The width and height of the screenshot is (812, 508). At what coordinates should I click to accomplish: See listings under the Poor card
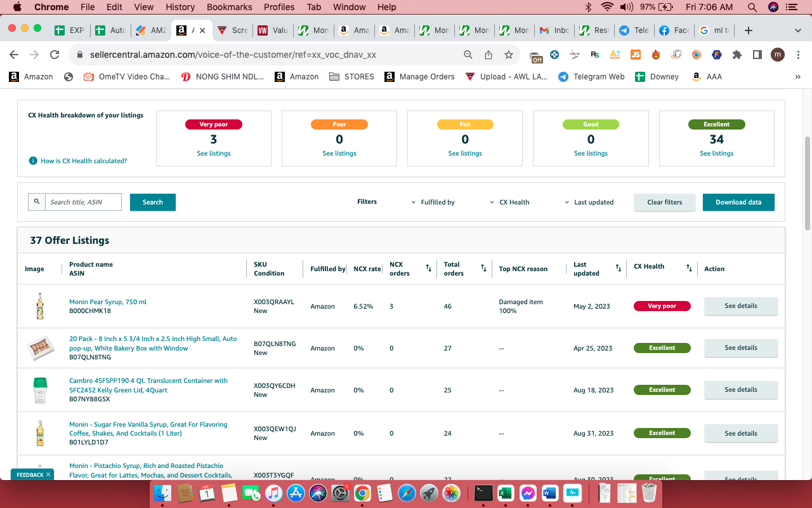point(339,153)
